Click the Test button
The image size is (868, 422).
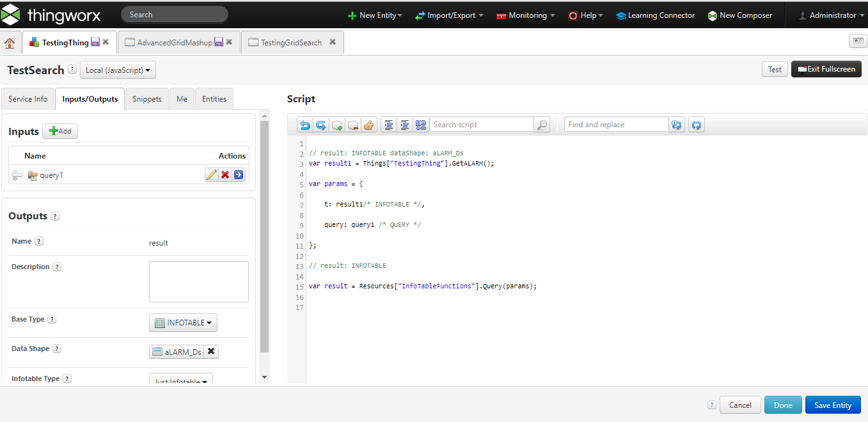775,69
